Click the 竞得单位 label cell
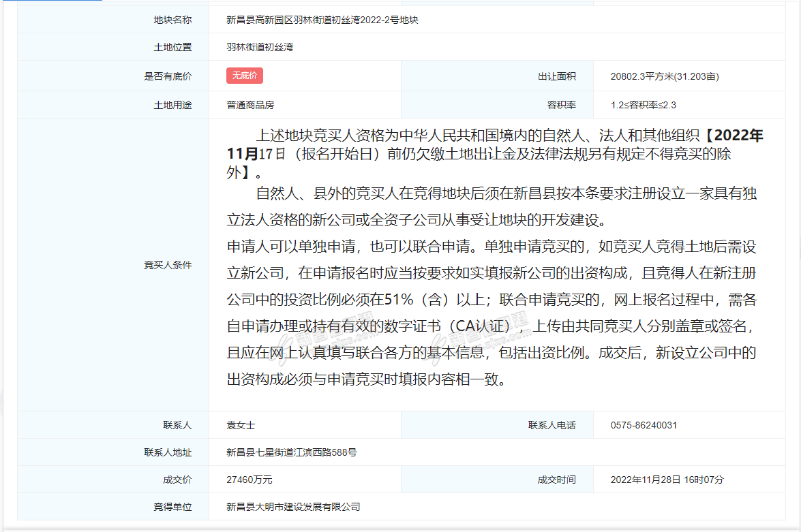The height and width of the screenshot is (532, 801). [x=113, y=507]
